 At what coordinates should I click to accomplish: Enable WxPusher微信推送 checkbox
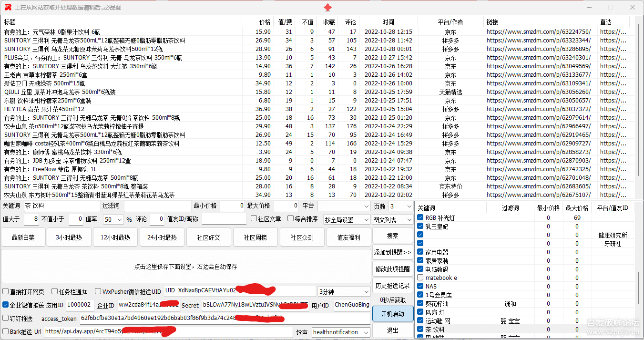(x=98, y=291)
